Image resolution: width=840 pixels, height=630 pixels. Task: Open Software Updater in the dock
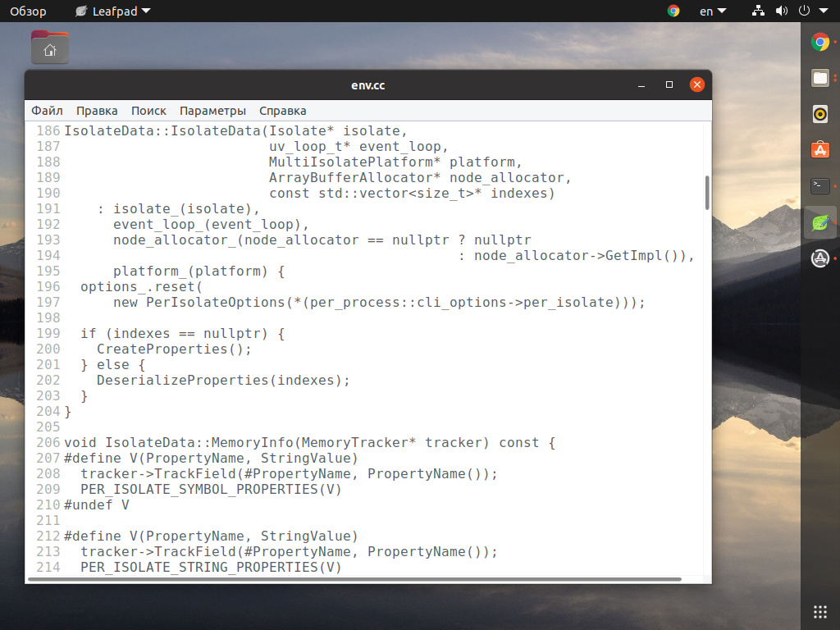pyautogui.click(x=819, y=258)
